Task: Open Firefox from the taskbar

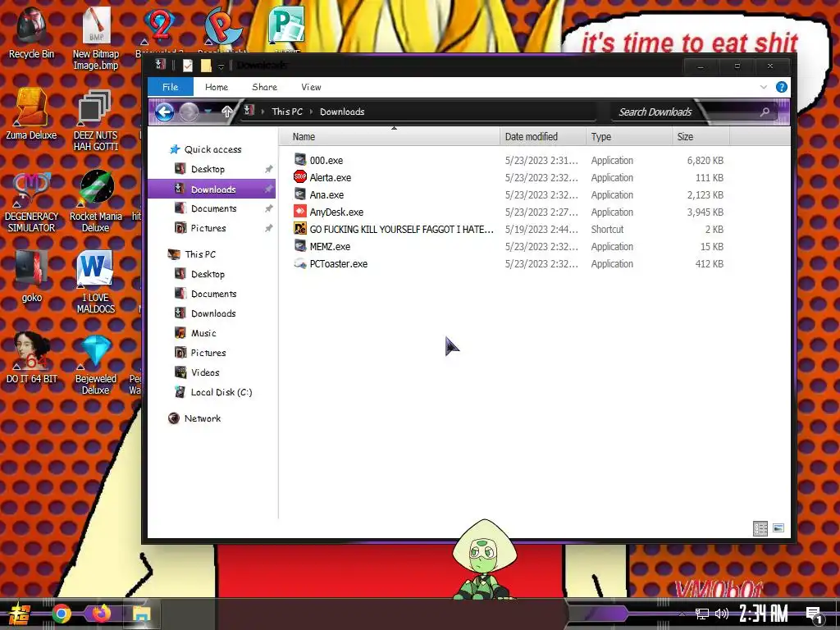Action: pyautogui.click(x=101, y=614)
